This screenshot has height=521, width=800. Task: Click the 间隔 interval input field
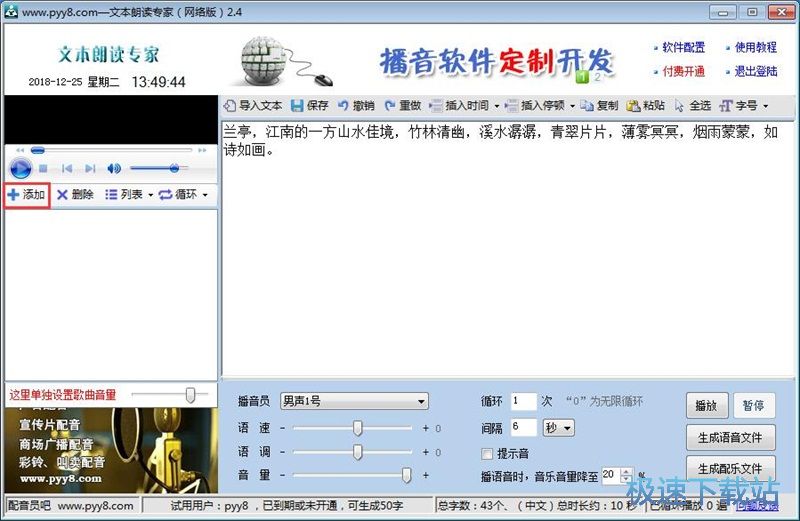(524, 428)
